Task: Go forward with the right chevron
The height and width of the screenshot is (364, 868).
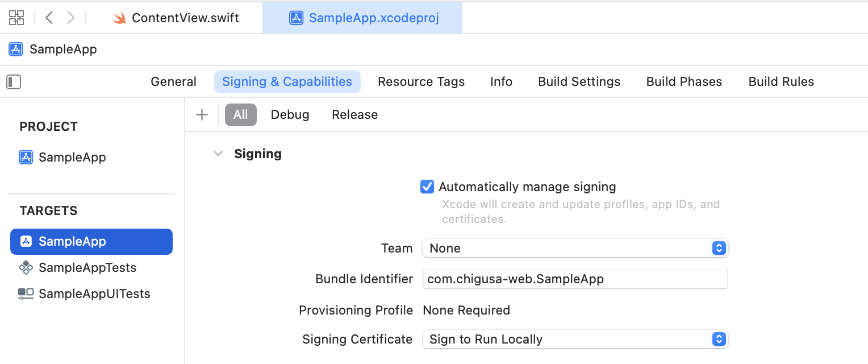Action: (x=71, y=18)
